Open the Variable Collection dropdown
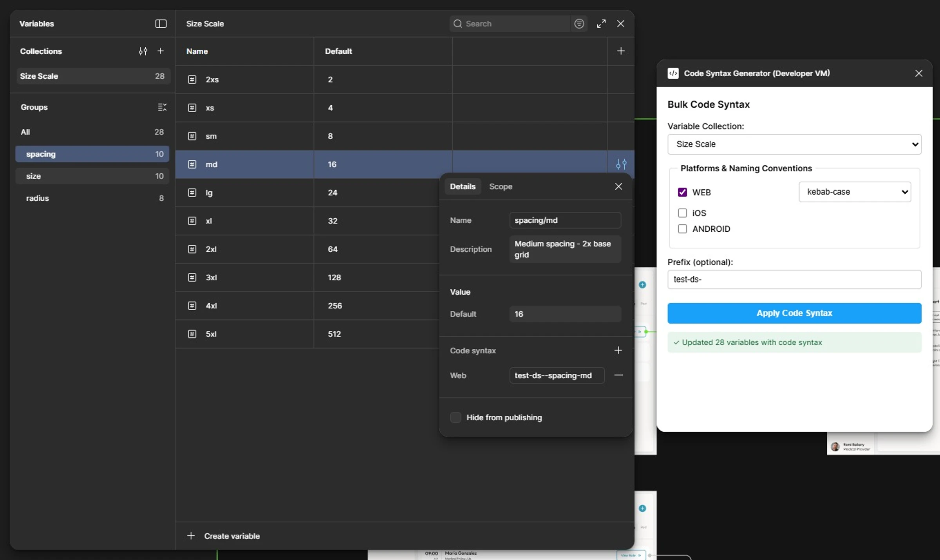 (x=794, y=144)
